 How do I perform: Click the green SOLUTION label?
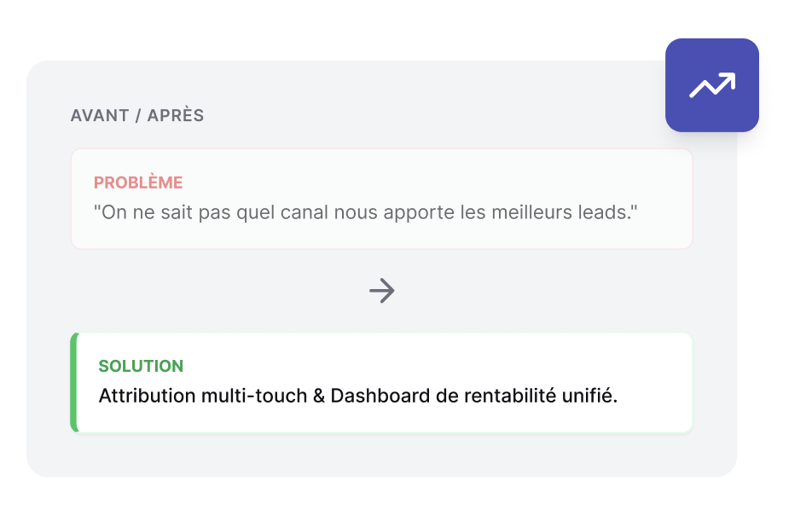141,366
